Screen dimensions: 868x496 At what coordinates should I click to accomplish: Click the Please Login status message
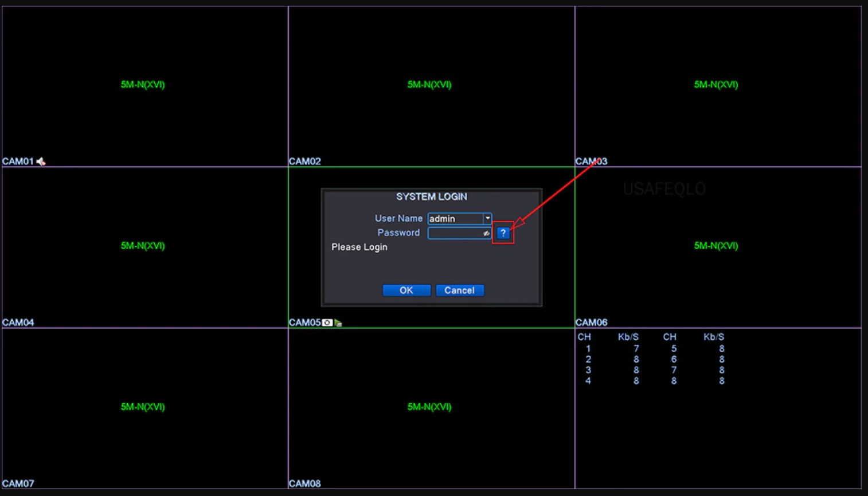coord(359,247)
